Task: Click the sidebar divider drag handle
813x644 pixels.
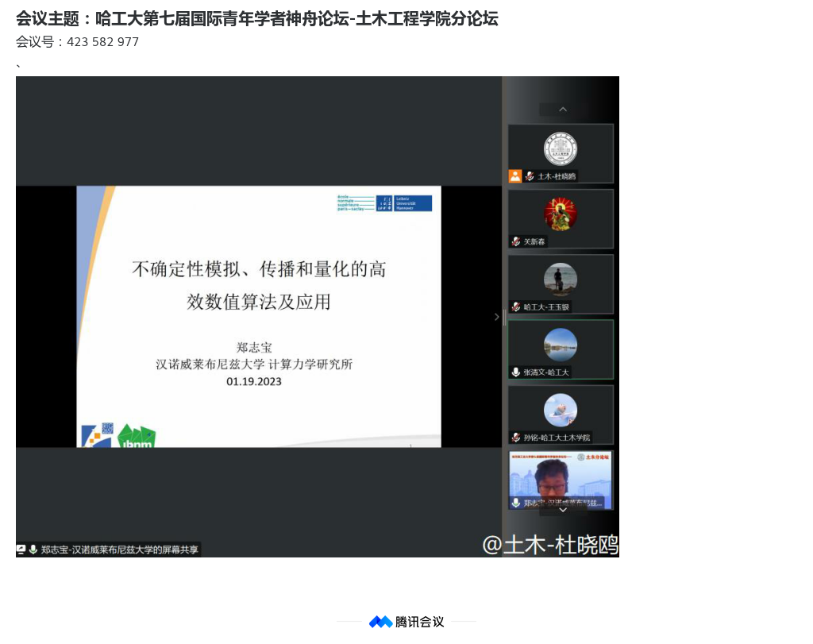Action: 504,318
